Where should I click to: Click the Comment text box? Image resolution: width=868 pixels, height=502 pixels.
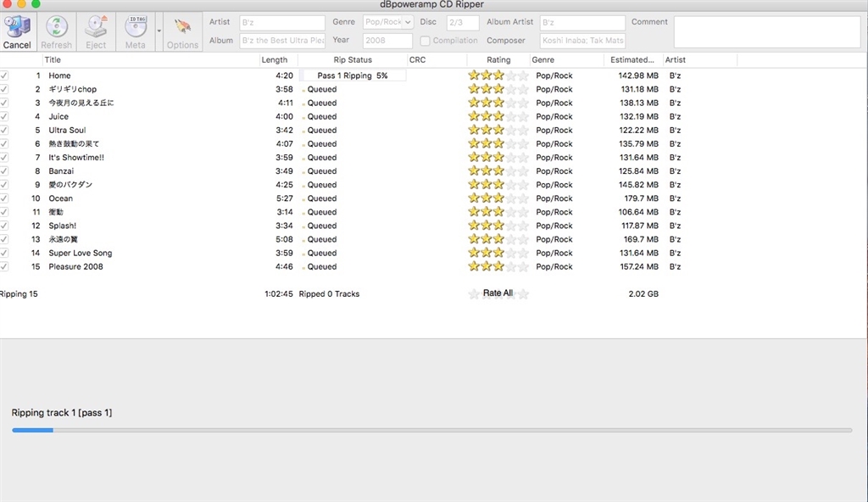(766, 31)
